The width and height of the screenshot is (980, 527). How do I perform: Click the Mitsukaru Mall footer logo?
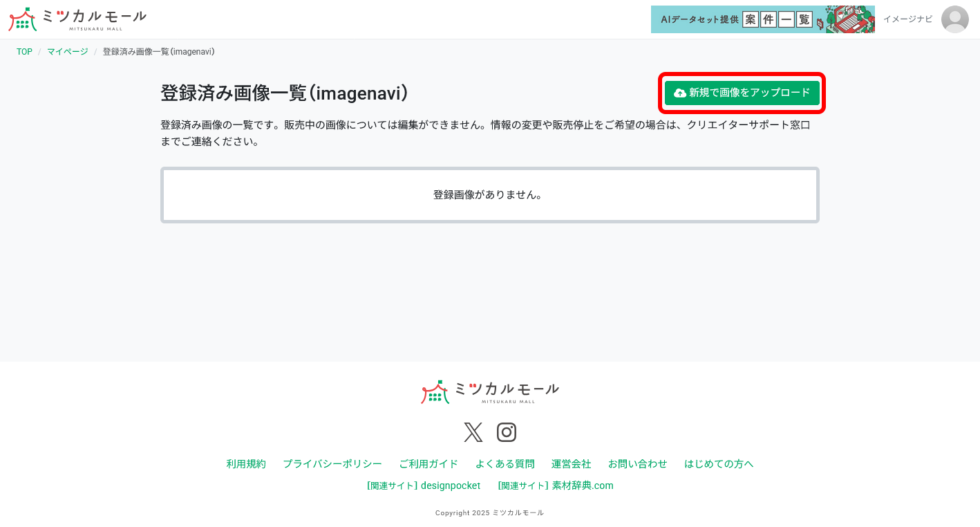pos(490,391)
